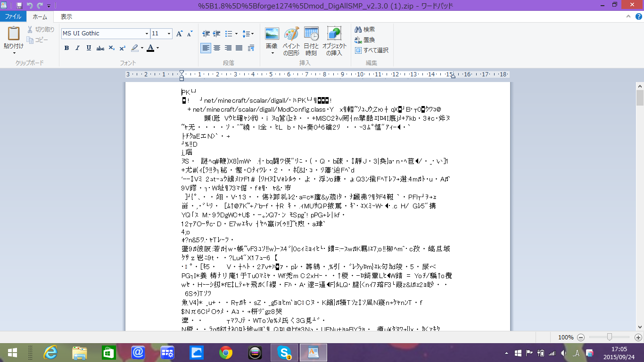Image resolution: width=644 pixels, height=362 pixels.
Task: Click the zoom in plus button
Action: (x=638, y=337)
